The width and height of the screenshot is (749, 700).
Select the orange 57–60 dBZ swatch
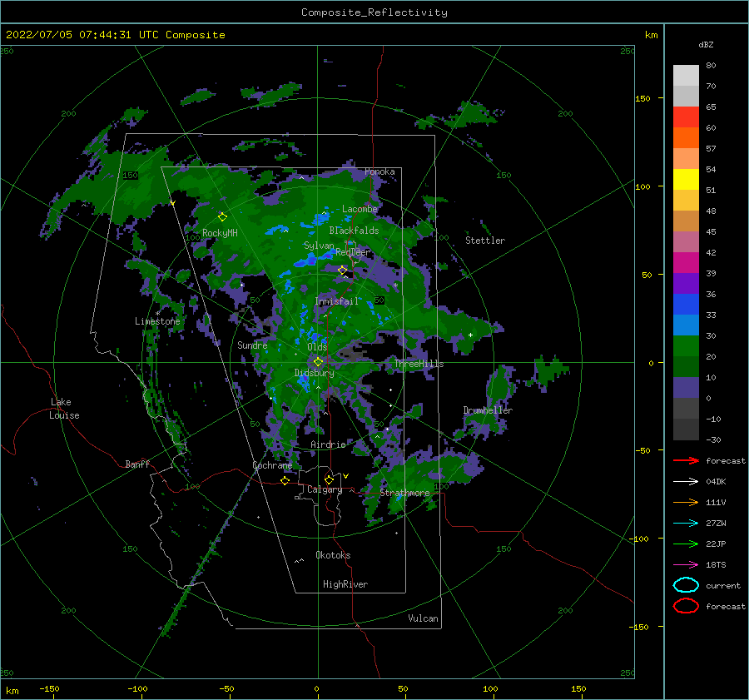point(686,137)
